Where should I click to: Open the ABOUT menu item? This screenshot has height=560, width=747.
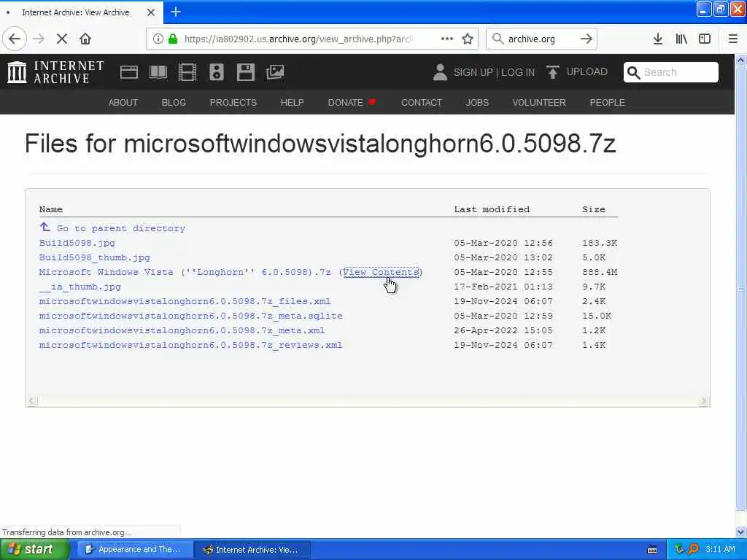click(x=123, y=102)
